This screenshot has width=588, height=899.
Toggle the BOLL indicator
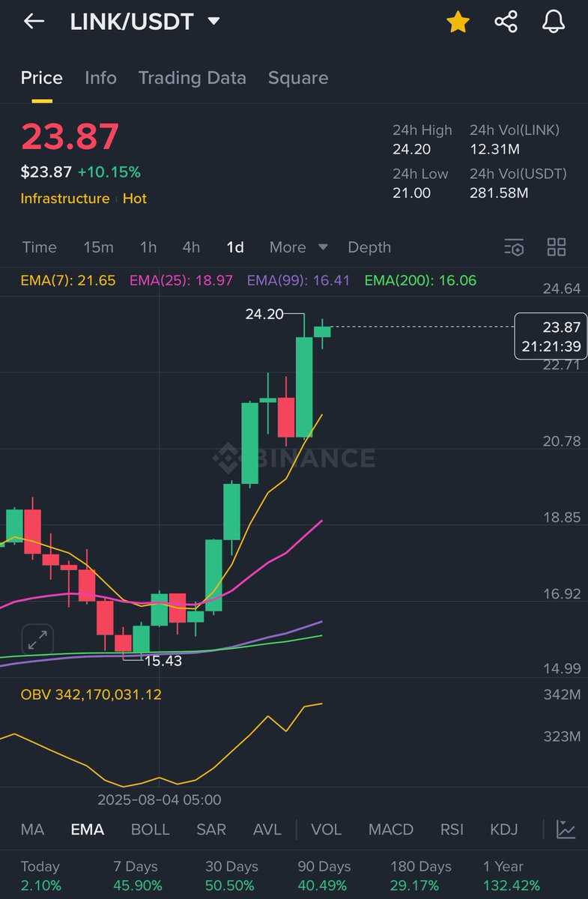(x=150, y=829)
